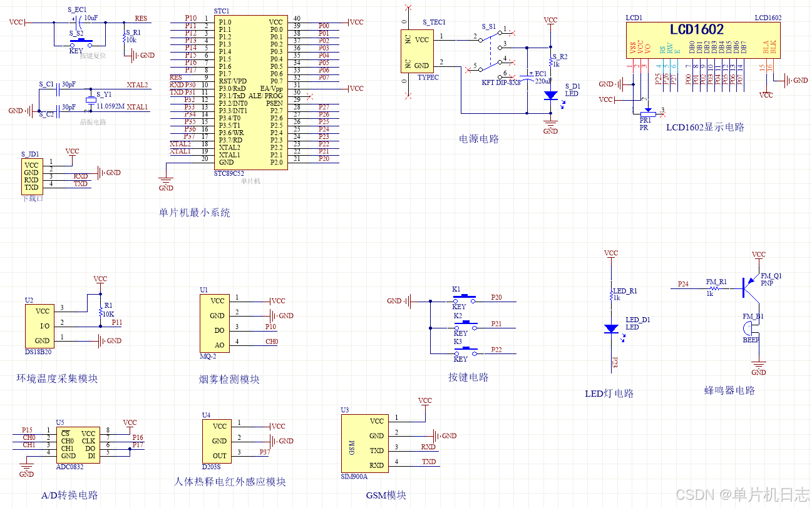Click the 'RST/VPD' pin name on STC89C52
This screenshot has width=812, height=508.
[233, 81]
